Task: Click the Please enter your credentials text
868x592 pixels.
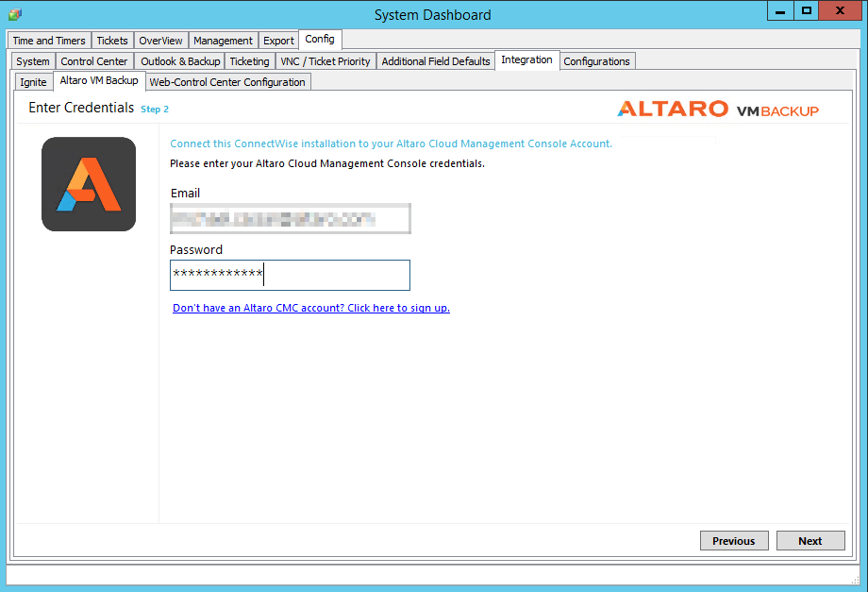Action: [x=327, y=163]
